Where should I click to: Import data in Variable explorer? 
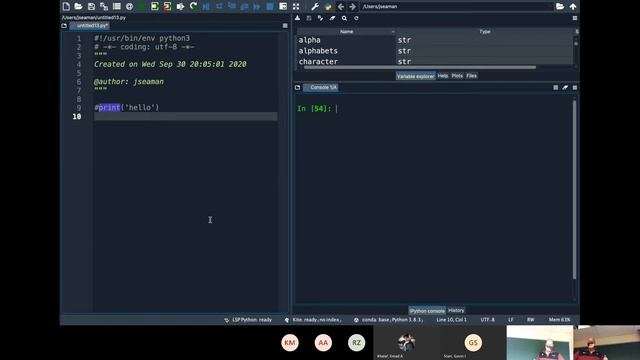pos(297,18)
